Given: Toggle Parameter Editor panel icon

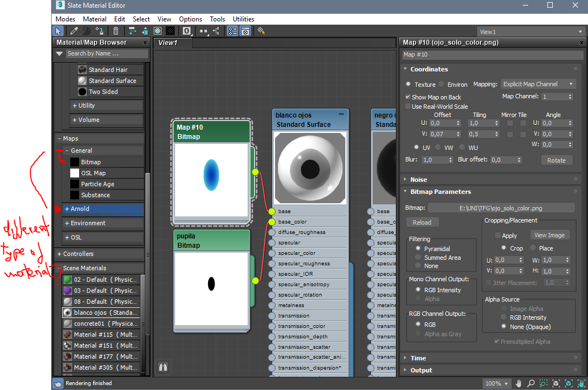Looking at the screenshot, I should 245,31.
